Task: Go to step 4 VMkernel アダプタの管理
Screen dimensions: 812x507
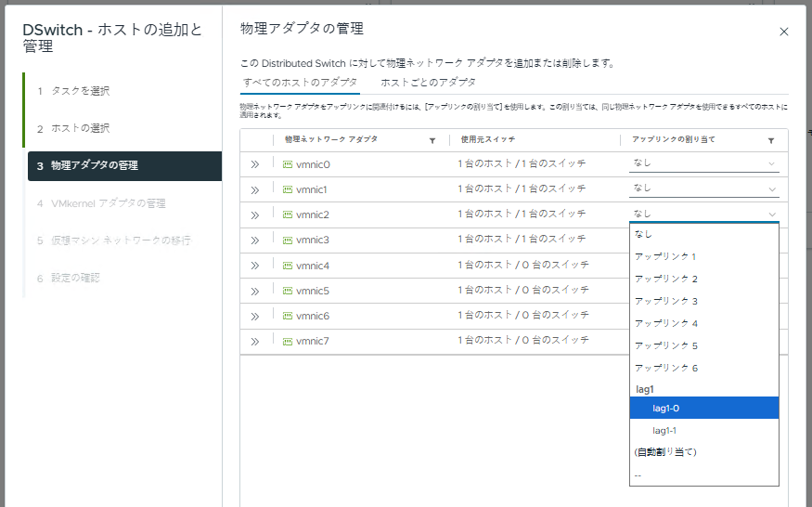Action: coord(101,203)
